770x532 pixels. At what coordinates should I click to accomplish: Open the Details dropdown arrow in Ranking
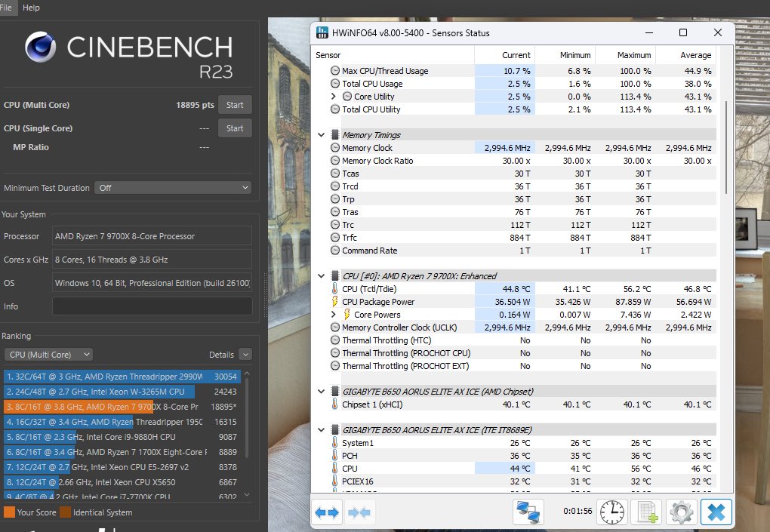click(x=245, y=355)
